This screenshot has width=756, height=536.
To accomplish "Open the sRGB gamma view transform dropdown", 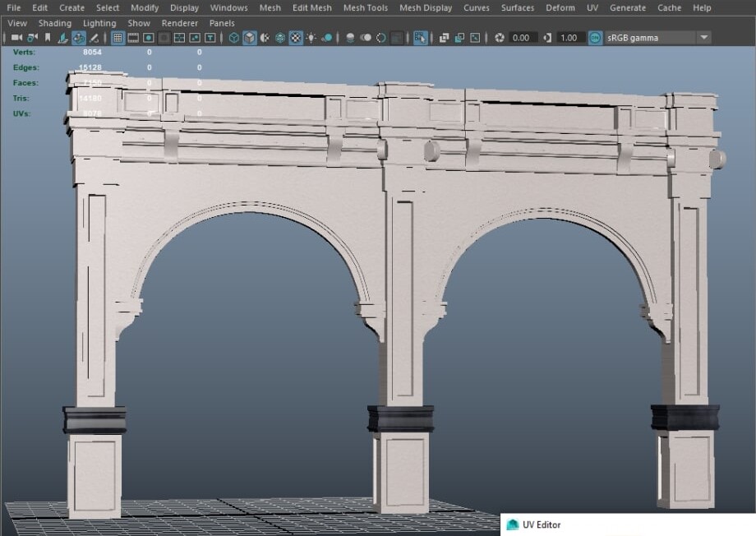I will pos(704,37).
